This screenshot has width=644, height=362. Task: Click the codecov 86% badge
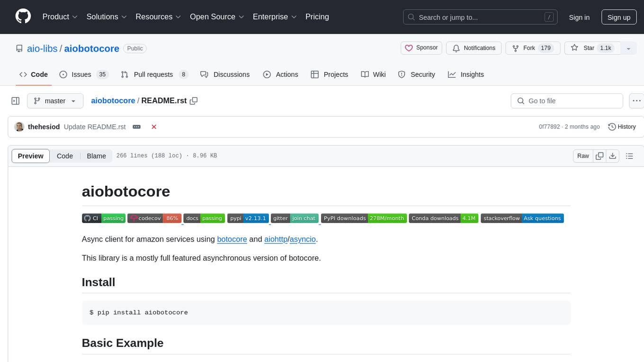[x=154, y=218]
